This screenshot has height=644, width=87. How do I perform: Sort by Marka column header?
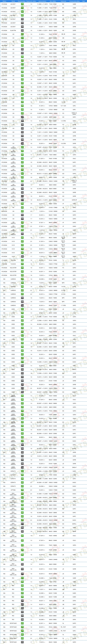point(4,1)
